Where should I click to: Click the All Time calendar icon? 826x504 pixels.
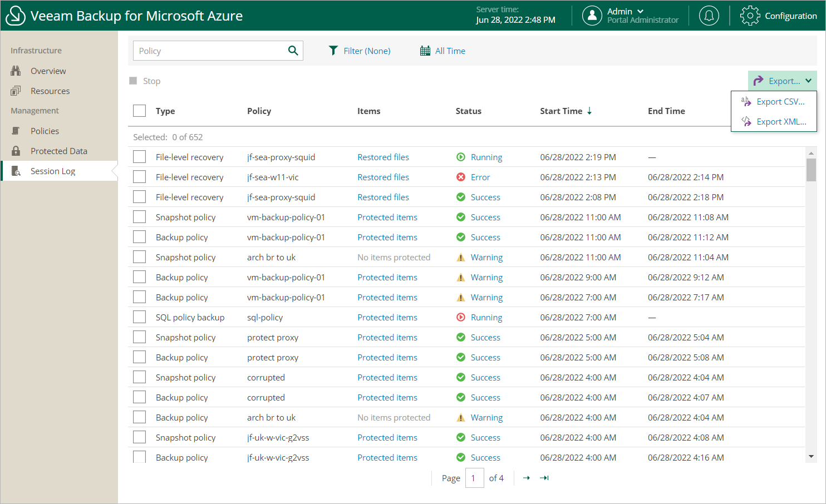click(x=425, y=51)
